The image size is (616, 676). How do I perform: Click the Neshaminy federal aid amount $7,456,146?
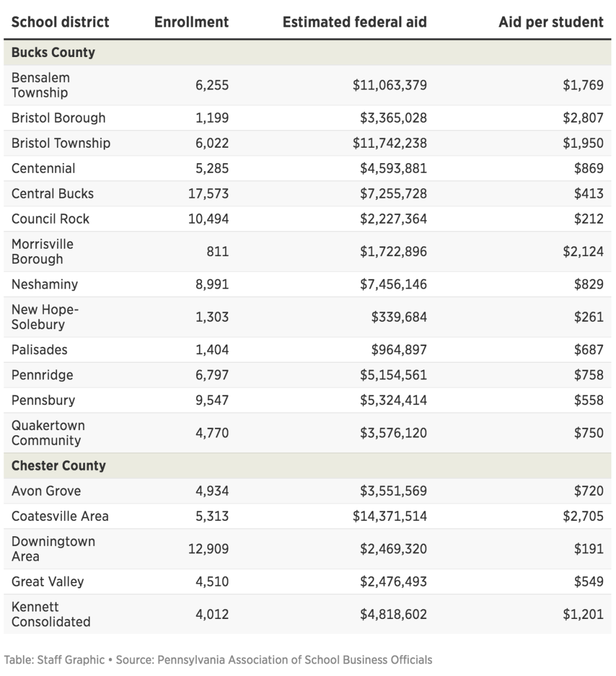393,284
